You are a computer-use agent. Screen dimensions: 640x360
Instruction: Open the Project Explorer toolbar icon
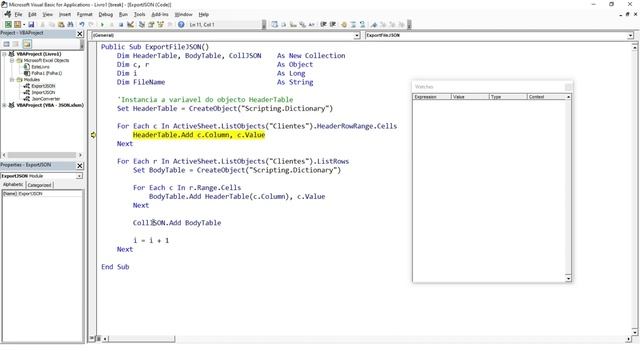(x=141, y=24)
